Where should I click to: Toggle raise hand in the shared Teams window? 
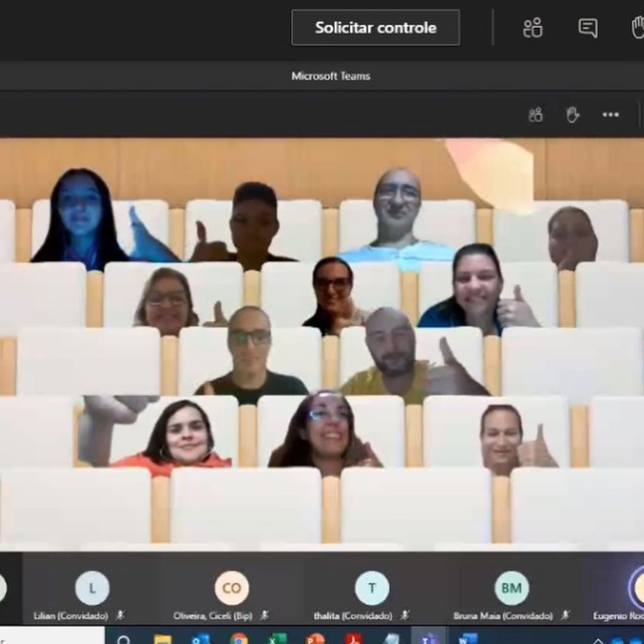pyautogui.click(x=572, y=114)
